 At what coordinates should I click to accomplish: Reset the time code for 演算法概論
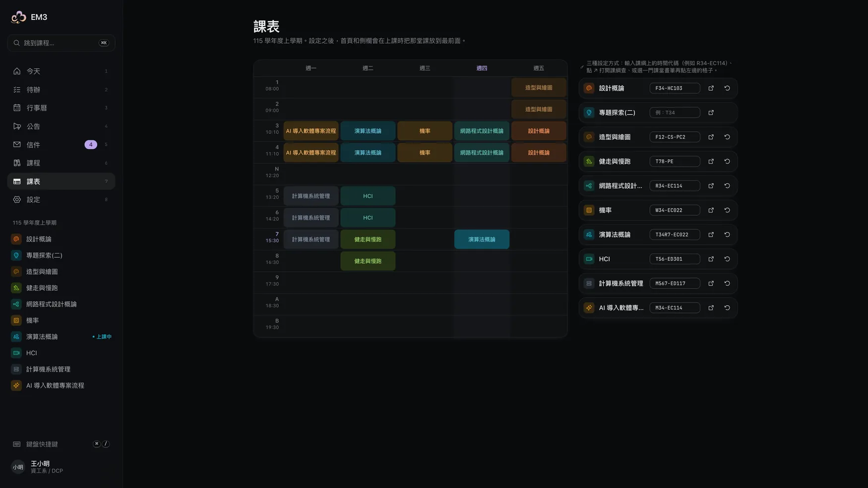[727, 235]
